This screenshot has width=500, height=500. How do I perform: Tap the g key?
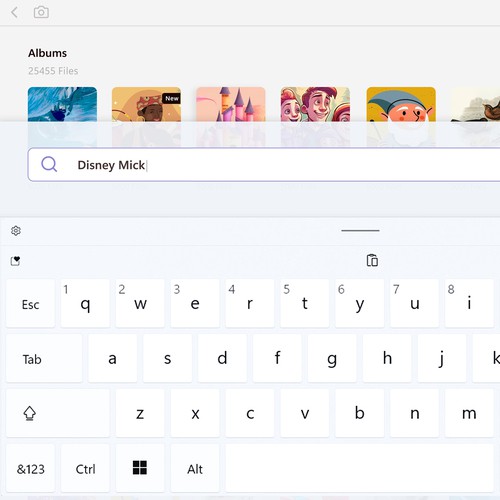pos(332,358)
